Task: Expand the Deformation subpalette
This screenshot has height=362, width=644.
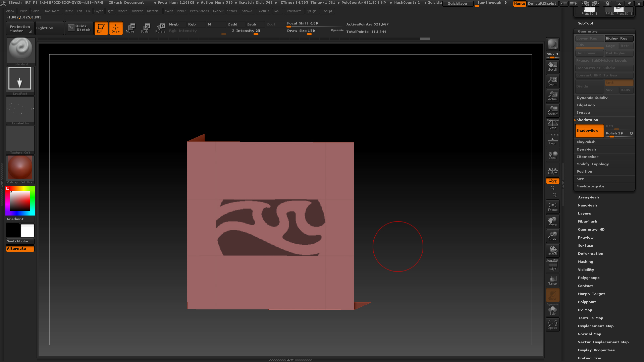Action: (590, 254)
